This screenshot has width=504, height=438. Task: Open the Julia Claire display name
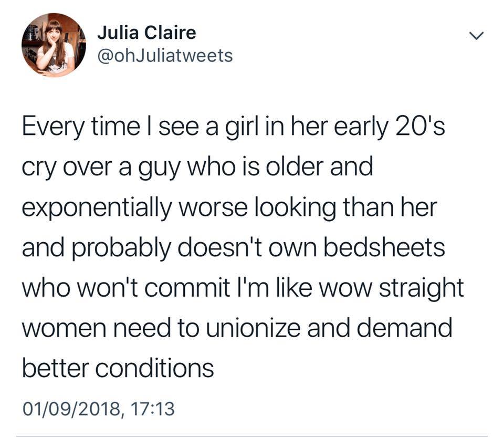146,33
